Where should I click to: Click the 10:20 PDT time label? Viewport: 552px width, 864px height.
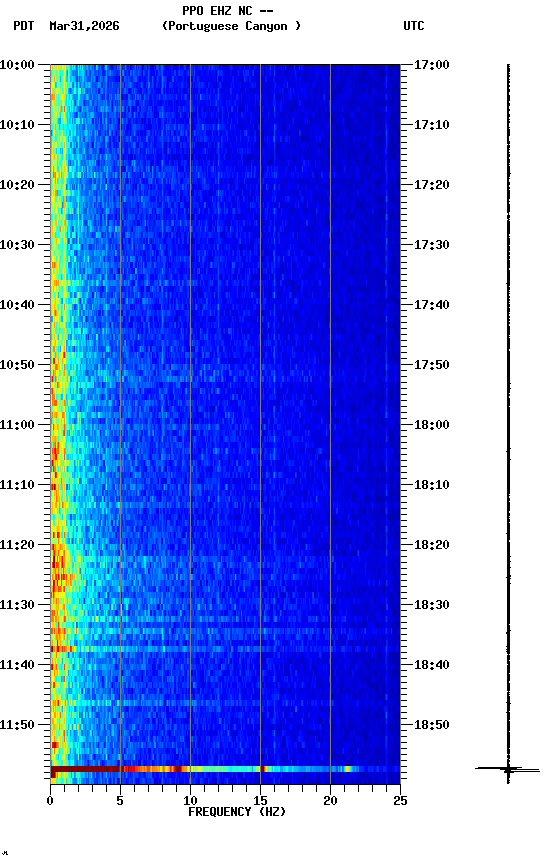[x=17, y=185]
